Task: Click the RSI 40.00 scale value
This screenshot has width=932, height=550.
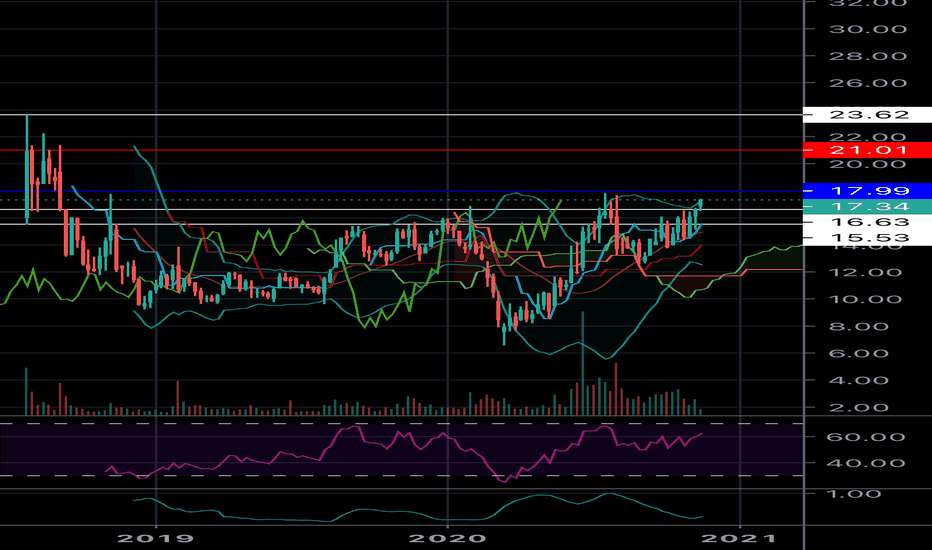Action: [x=866, y=463]
